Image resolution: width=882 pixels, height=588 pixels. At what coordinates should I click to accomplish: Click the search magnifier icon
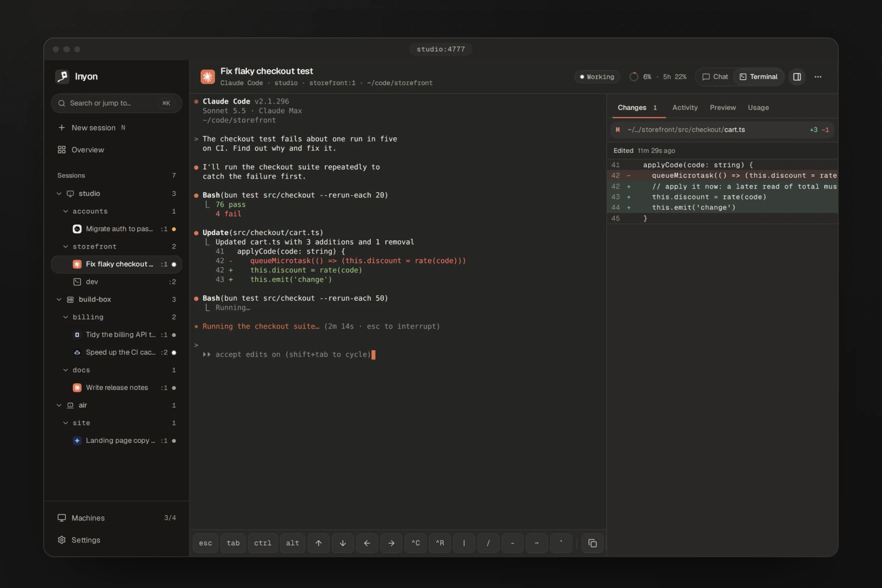tap(62, 103)
